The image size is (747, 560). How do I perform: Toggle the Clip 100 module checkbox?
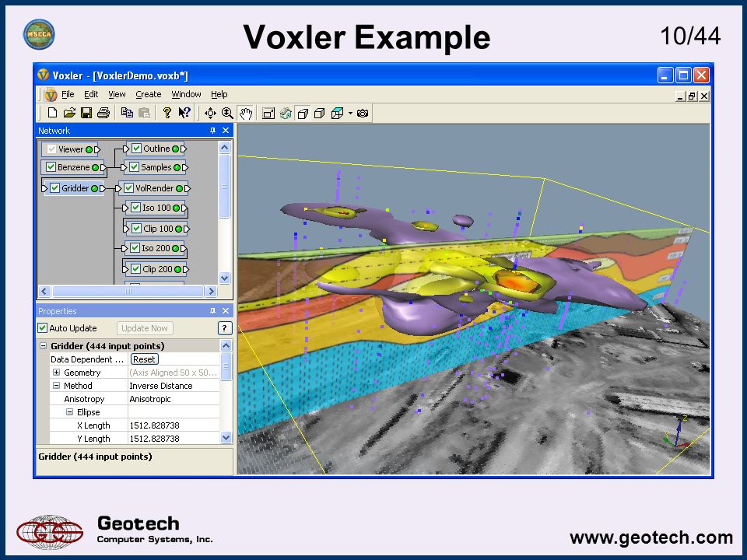136,229
